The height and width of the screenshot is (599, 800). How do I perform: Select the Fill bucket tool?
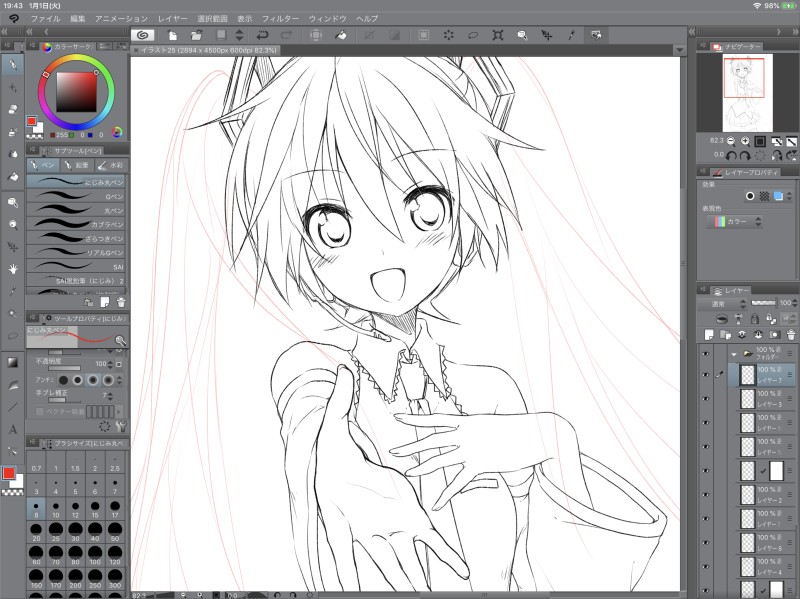(x=13, y=177)
